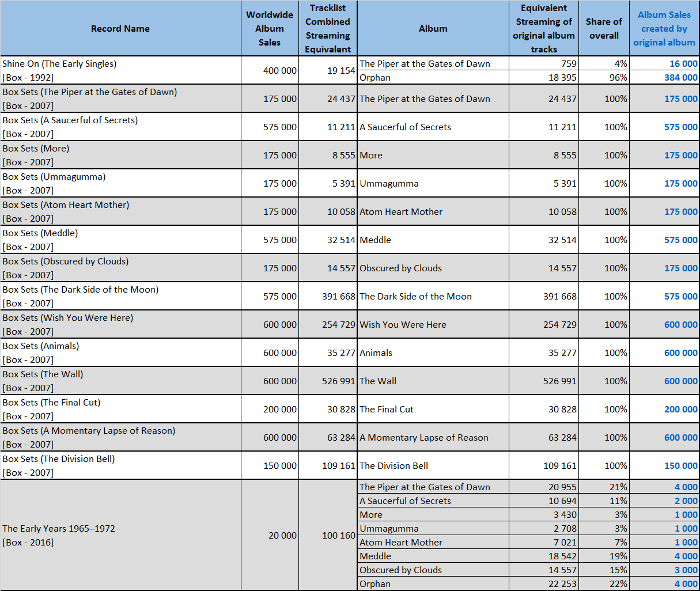Select 'Box Sets (Ummagumma)' record name

(120, 183)
